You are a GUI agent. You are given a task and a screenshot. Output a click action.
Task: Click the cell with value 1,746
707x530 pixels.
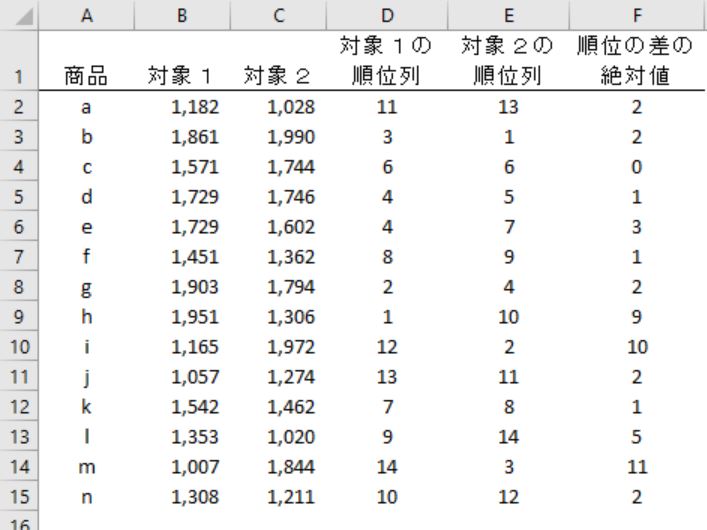(278, 196)
